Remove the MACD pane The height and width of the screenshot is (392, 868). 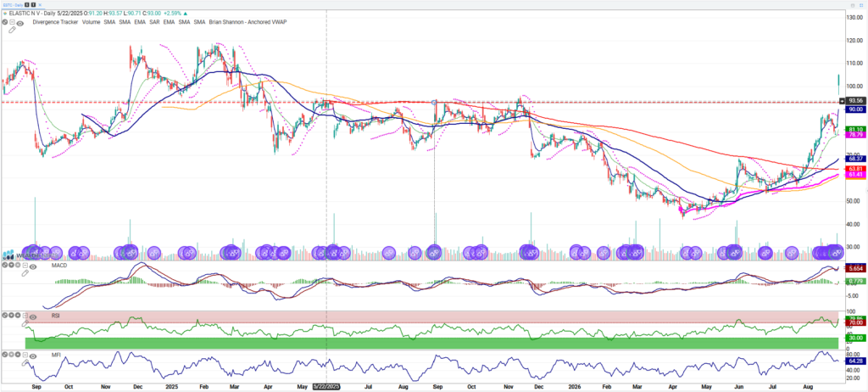(x=4, y=265)
